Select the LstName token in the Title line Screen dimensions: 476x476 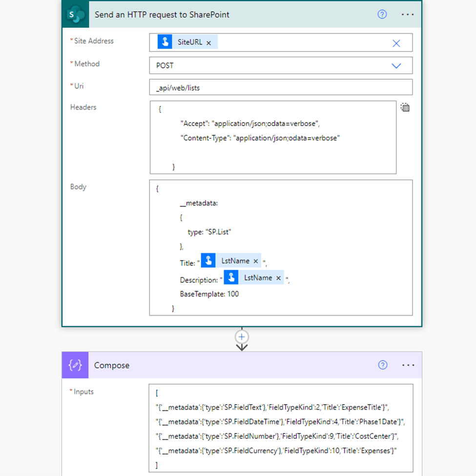click(x=231, y=261)
